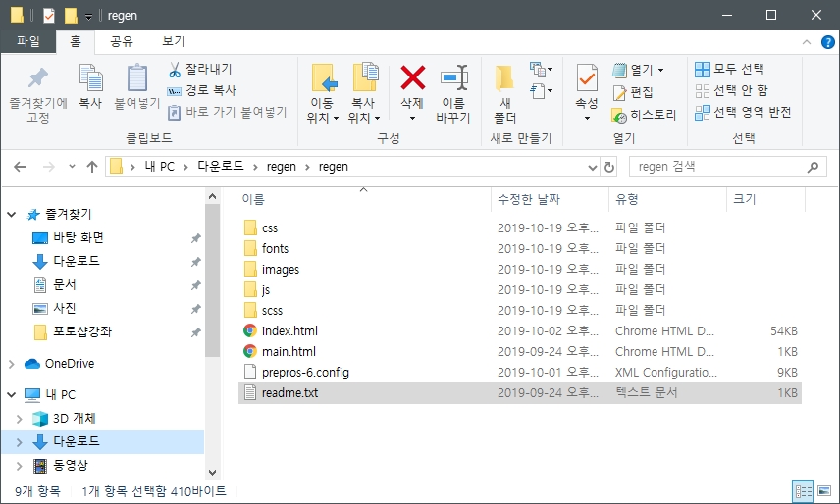
Task: Expand the 동영상 tree node
Action: click(20, 466)
